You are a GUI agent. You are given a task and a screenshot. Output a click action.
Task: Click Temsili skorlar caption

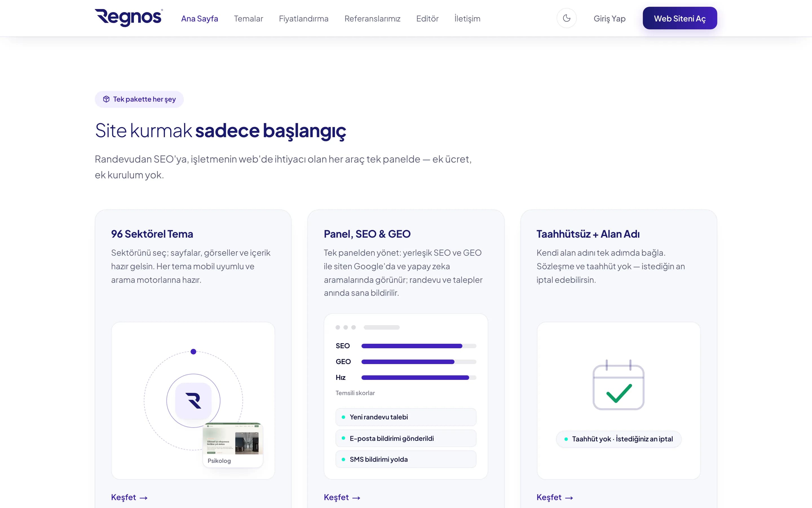point(355,393)
